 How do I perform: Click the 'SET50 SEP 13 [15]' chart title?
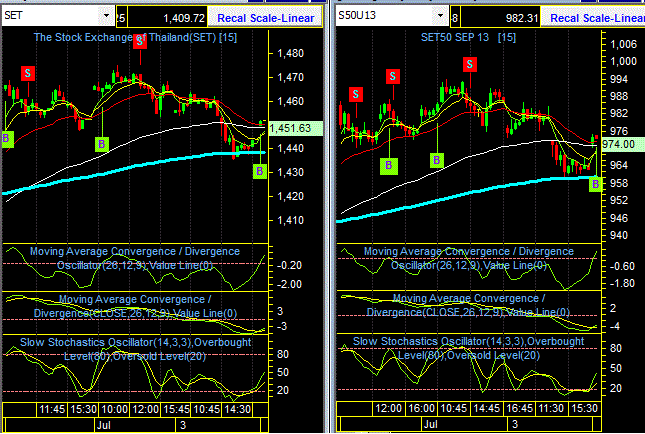pyautogui.click(x=468, y=37)
